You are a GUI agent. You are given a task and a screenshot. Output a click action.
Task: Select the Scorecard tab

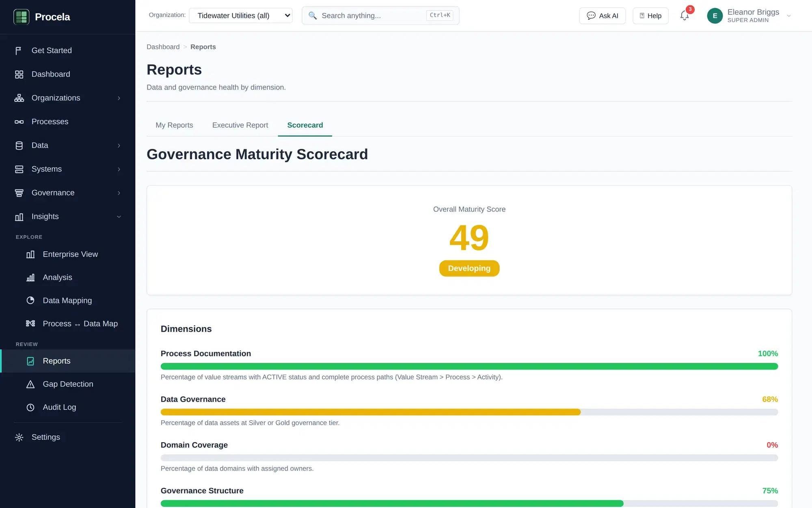pyautogui.click(x=305, y=125)
